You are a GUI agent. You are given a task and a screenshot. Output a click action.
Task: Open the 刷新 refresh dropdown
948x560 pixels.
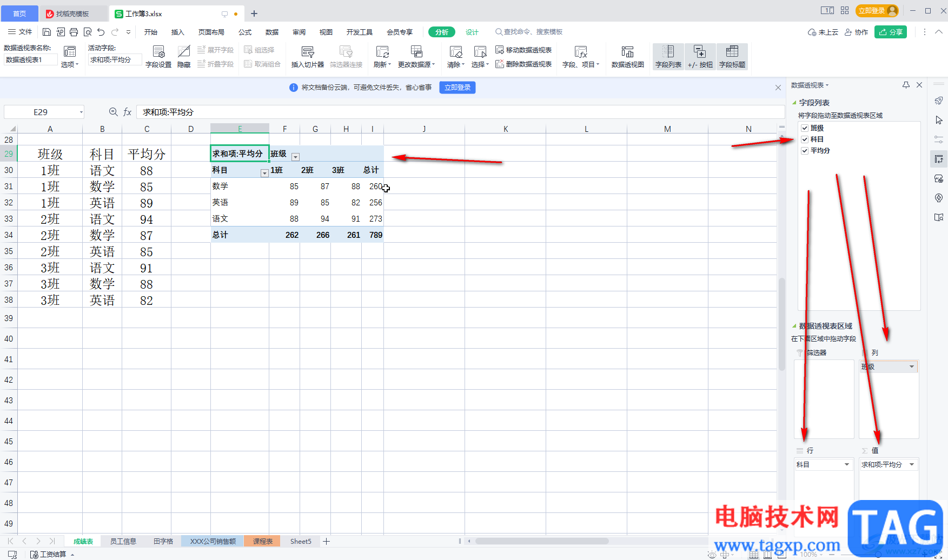pos(382,64)
